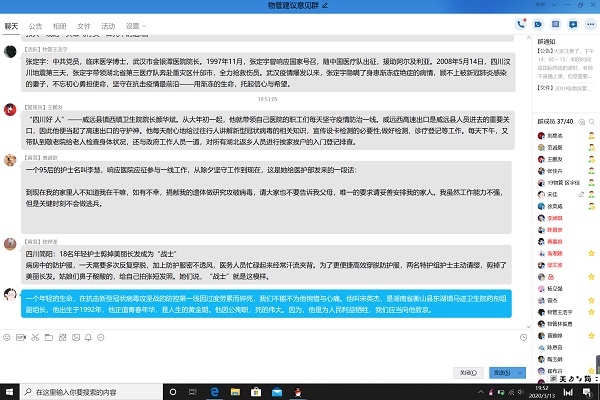This screenshot has width=600, height=400.
Task: Open the more options ellipsis menu
Action: (x=590, y=24)
